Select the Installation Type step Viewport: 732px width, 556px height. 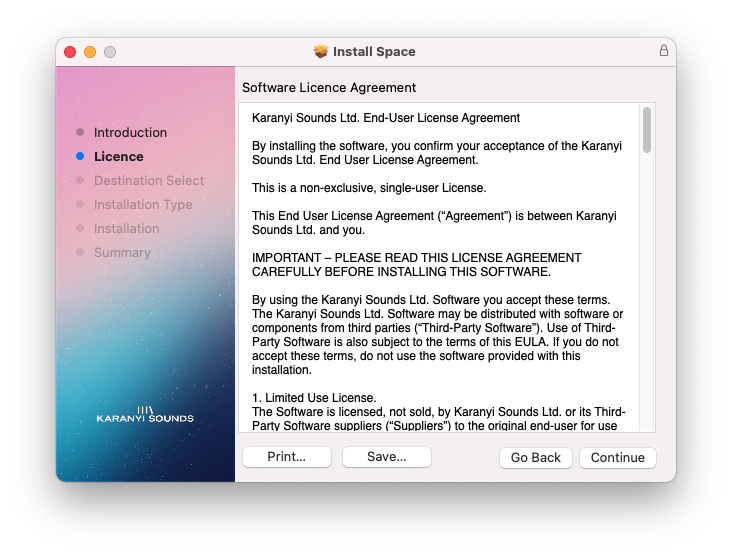[x=143, y=204]
